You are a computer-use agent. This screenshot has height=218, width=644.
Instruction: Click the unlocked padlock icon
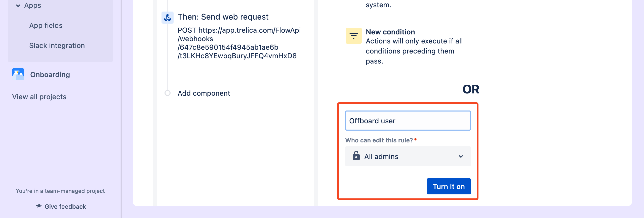click(x=356, y=156)
